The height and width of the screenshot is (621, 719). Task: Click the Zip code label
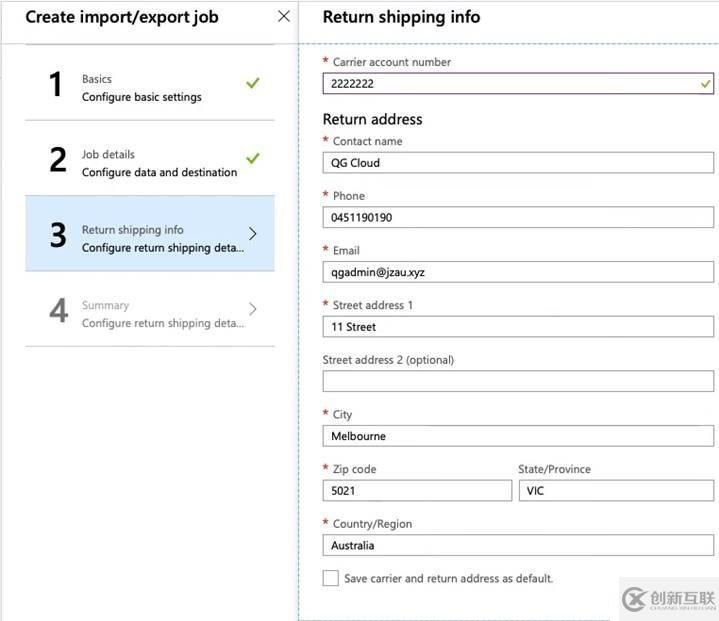[354, 469]
